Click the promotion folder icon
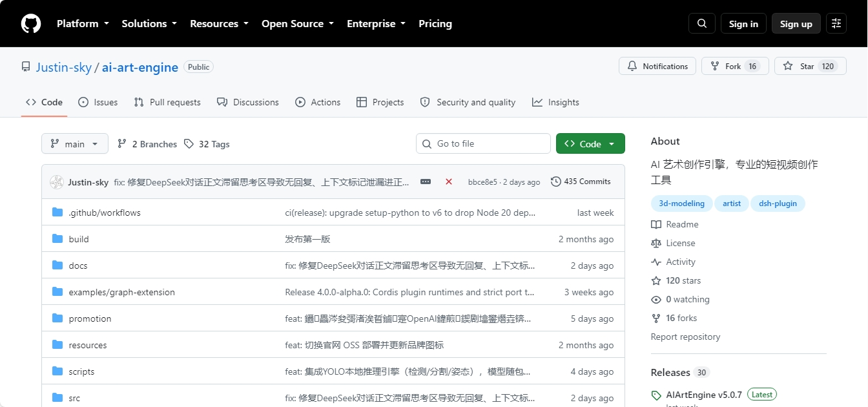868x407 pixels. (x=57, y=318)
